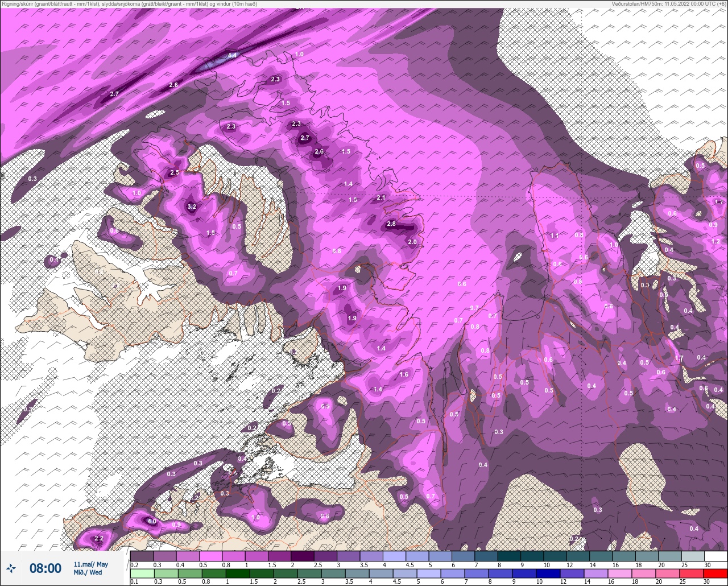Click the 'Mið./ Wed' weekday text
This screenshot has height=586, width=728.
pyautogui.click(x=88, y=572)
